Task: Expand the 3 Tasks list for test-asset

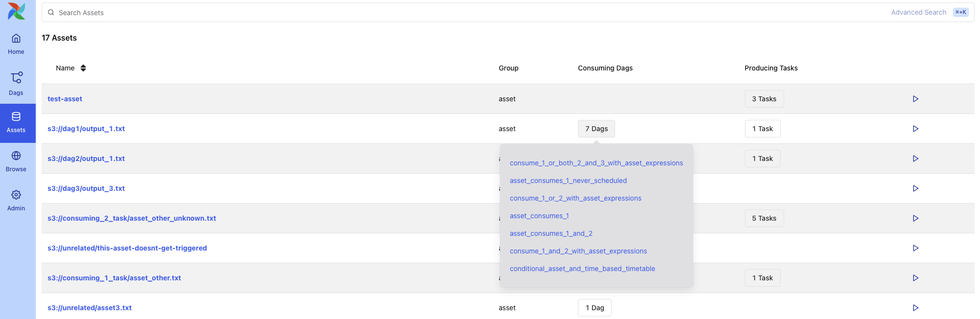Action: [x=764, y=99]
